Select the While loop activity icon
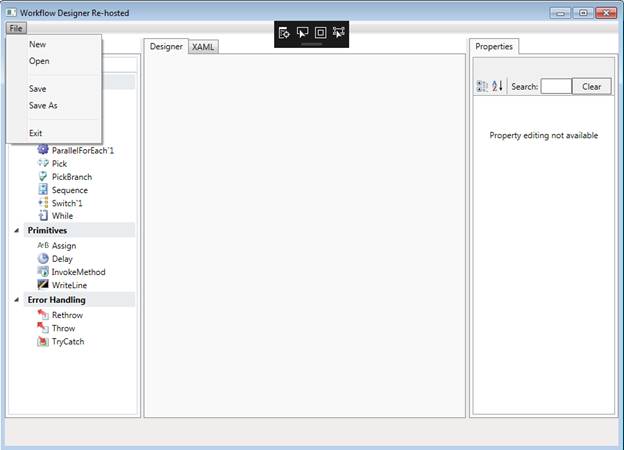Viewport: 624px width, 450px height. (x=43, y=216)
